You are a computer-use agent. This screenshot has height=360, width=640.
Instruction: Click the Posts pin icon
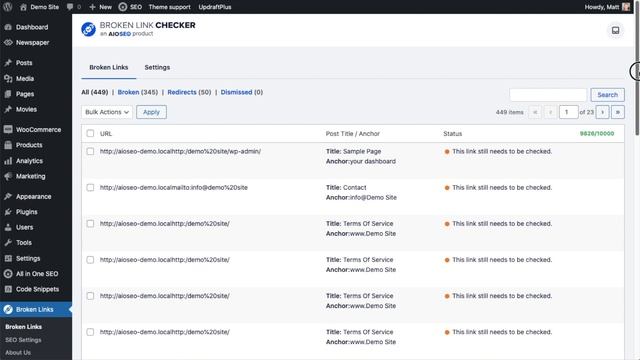coord(8,63)
